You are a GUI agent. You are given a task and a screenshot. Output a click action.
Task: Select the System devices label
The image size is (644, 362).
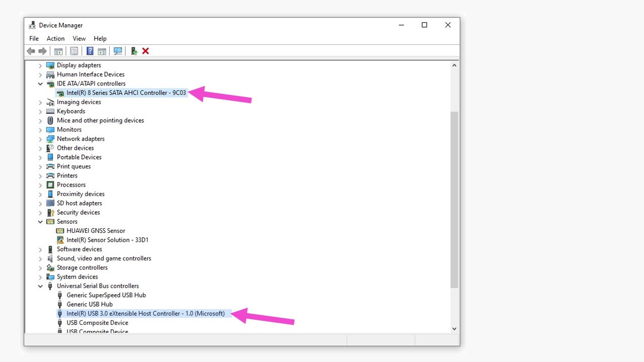coord(77,277)
